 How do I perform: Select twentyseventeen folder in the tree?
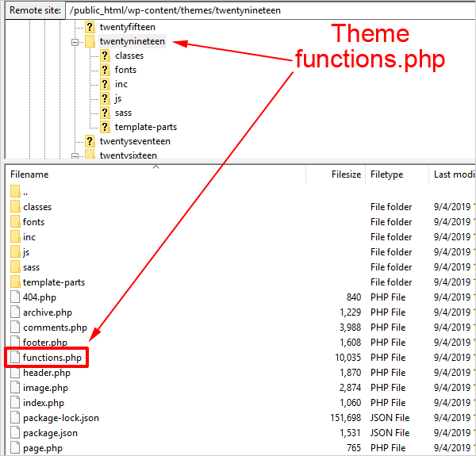135,141
